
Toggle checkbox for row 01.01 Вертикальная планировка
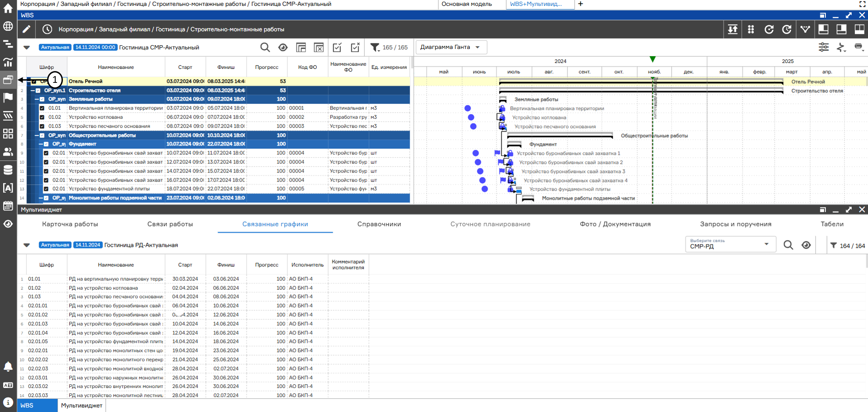[x=42, y=108]
